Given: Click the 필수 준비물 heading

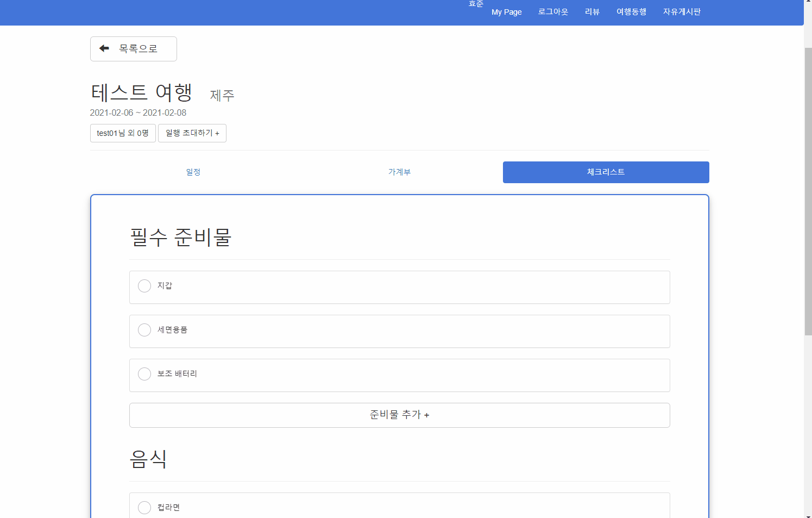Looking at the screenshot, I should pyautogui.click(x=181, y=238).
